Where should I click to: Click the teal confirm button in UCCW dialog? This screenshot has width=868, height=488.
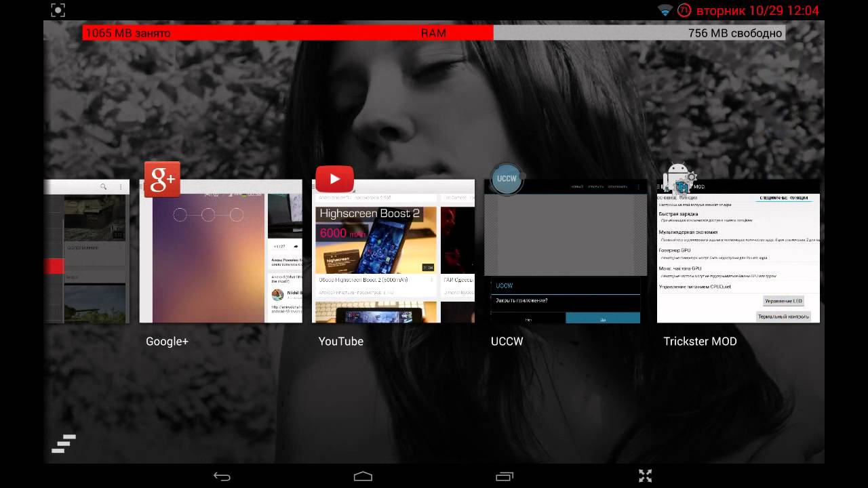pos(603,318)
